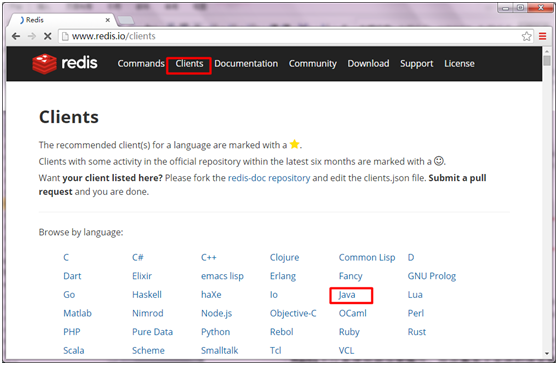Browse clients for Common Lisp
The height and width of the screenshot is (365, 558).
click(x=367, y=258)
